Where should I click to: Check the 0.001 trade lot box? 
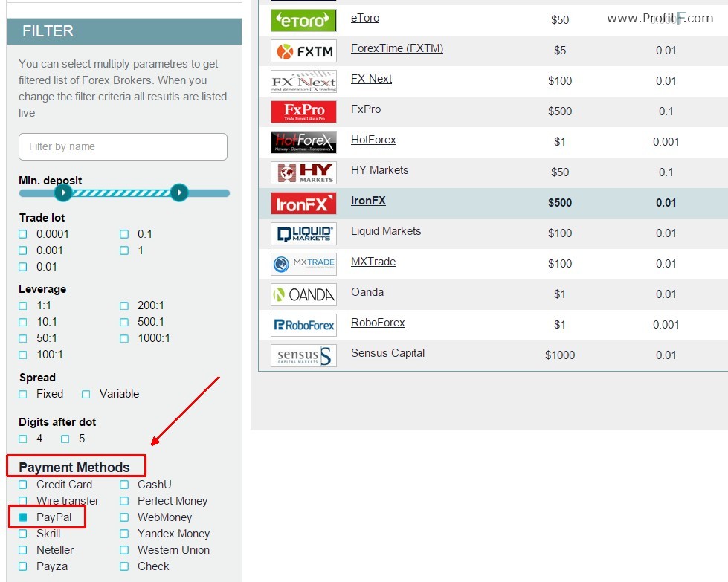[x=23, y=250]
